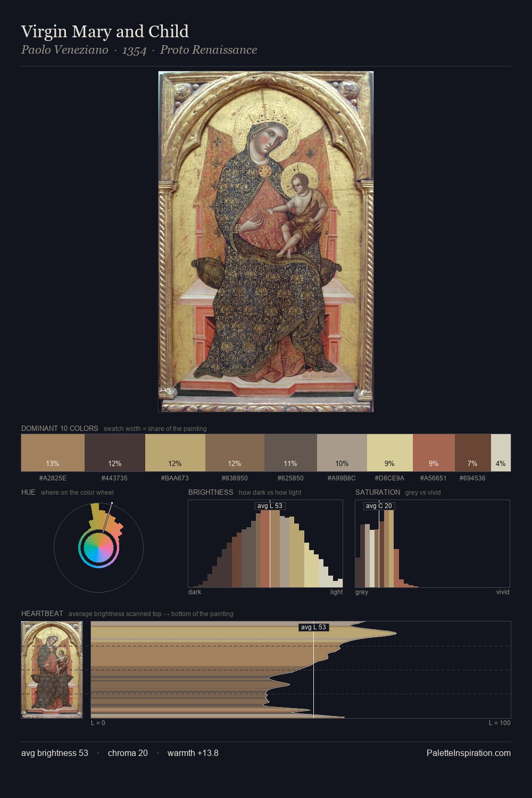Screen dimensions: 532x798
Task: Click the warmth +13.8 footer text
Action: pyautogui.click(x=193, y=753)
